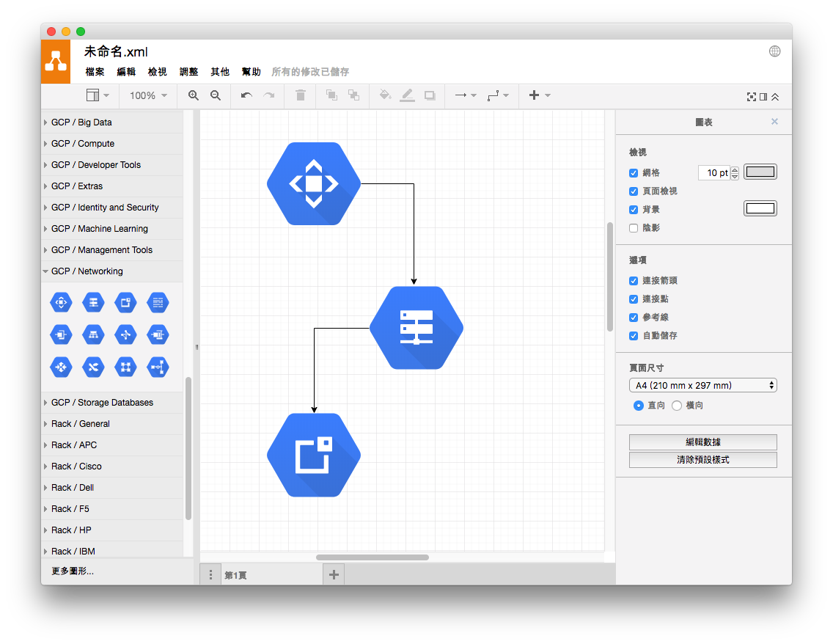Open fill color bucket tool
833x644 pixels.
385,95
